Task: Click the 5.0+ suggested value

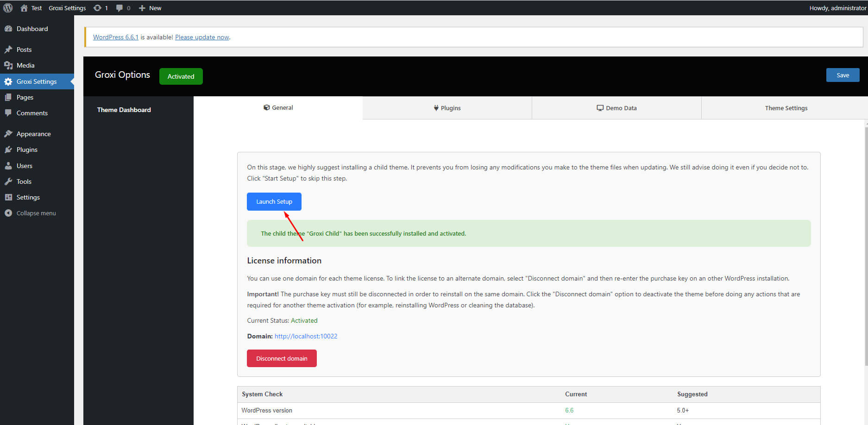Action: tap(683, 410)
